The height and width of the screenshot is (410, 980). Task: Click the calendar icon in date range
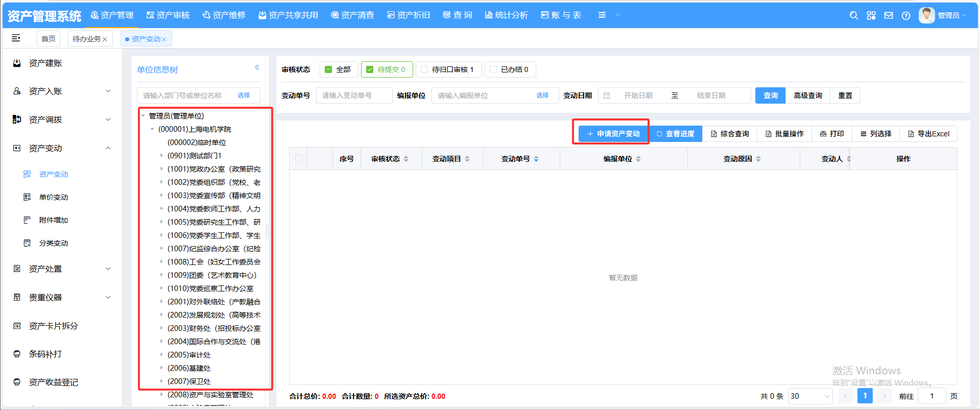(x=607, y=95)
